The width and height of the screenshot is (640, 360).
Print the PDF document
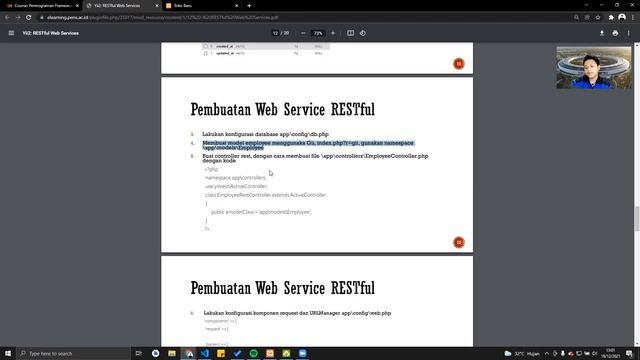click(x=615, y=33)
